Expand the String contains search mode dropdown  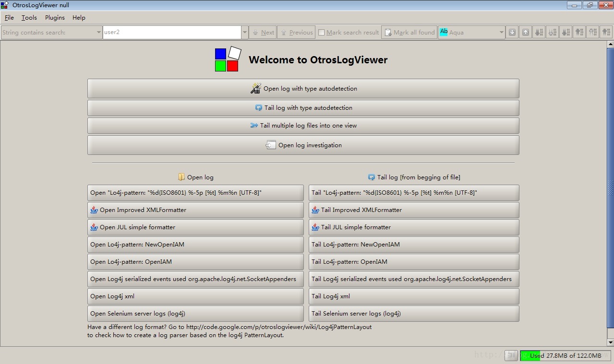coord(98,33)
